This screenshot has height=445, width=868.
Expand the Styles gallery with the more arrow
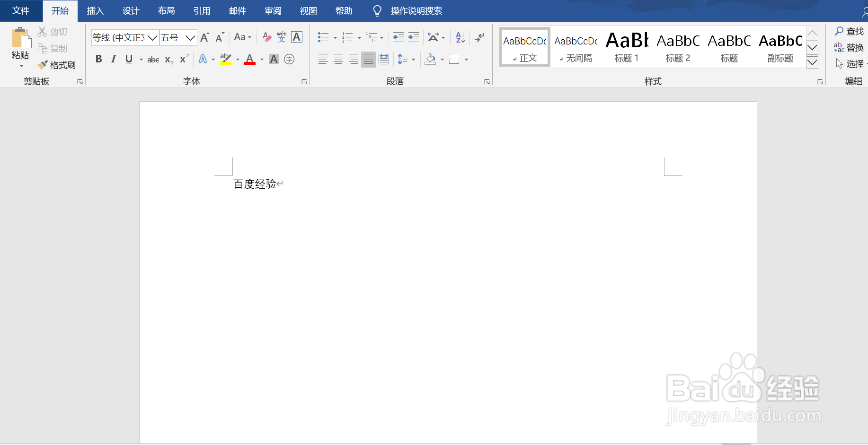click(813, 62)
